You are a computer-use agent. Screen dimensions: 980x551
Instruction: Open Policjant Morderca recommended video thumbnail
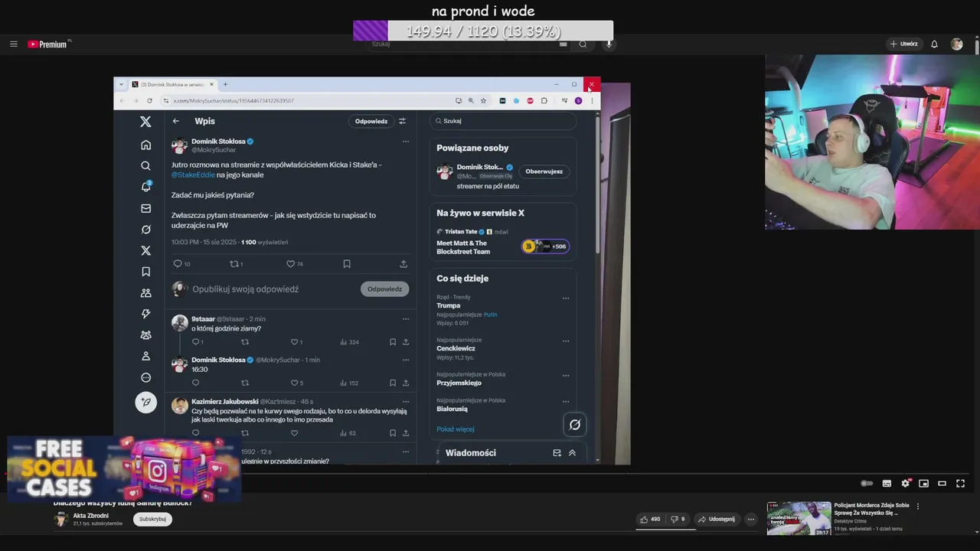tap(799, 518)
